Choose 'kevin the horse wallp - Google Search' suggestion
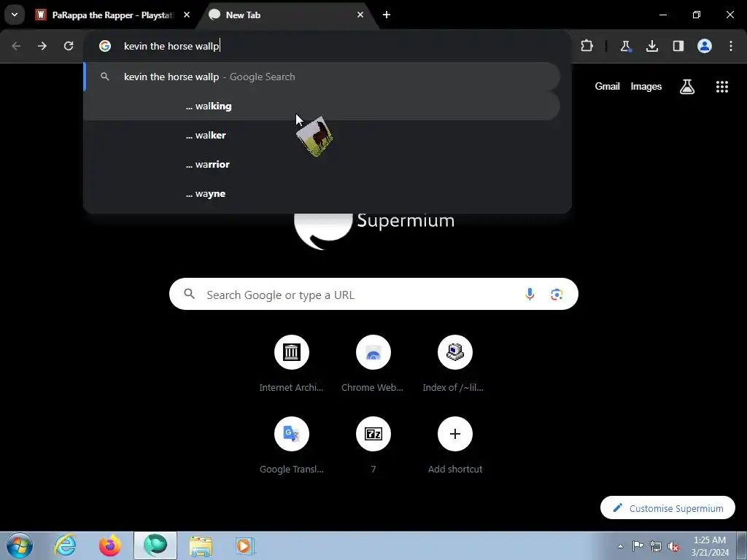 322,77
